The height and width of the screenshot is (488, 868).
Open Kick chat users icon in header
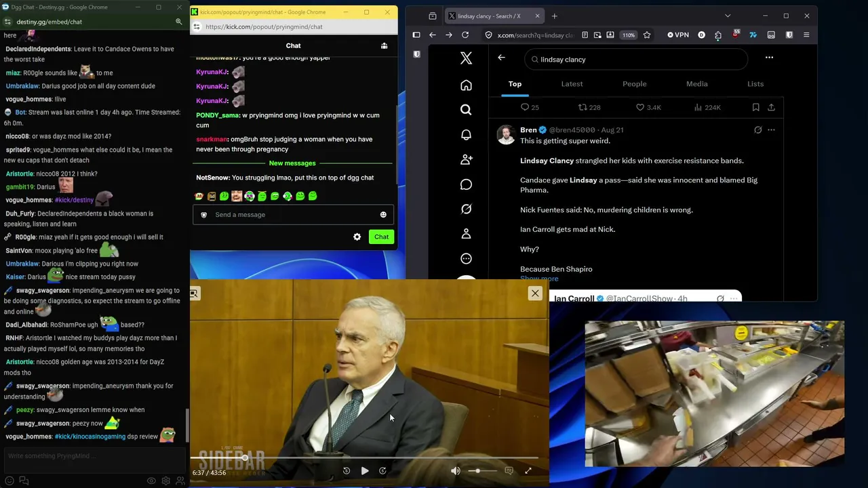tap(384, 45)
